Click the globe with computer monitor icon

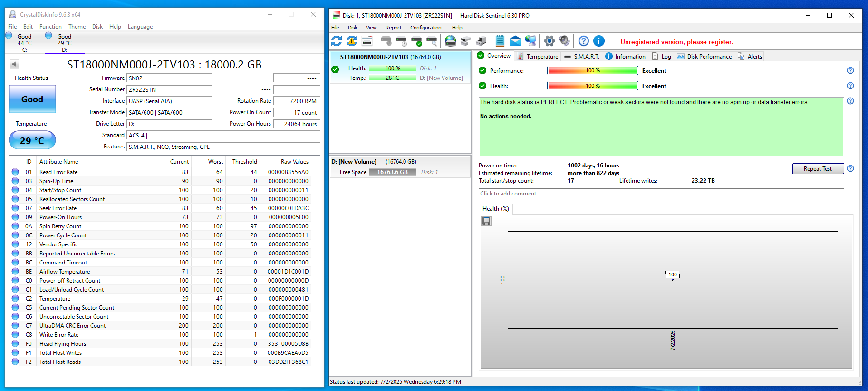[x=530, y=41]
